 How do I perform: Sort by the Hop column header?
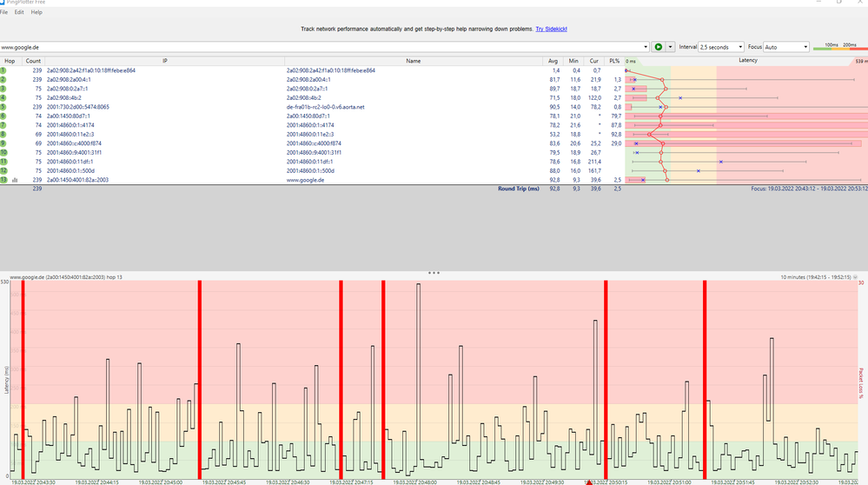(10, 61)
